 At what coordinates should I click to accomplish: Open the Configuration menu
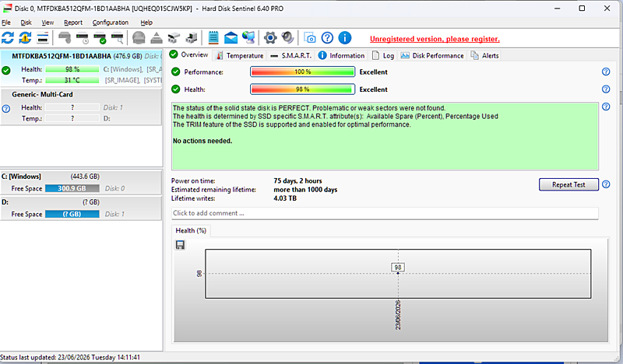111,23
